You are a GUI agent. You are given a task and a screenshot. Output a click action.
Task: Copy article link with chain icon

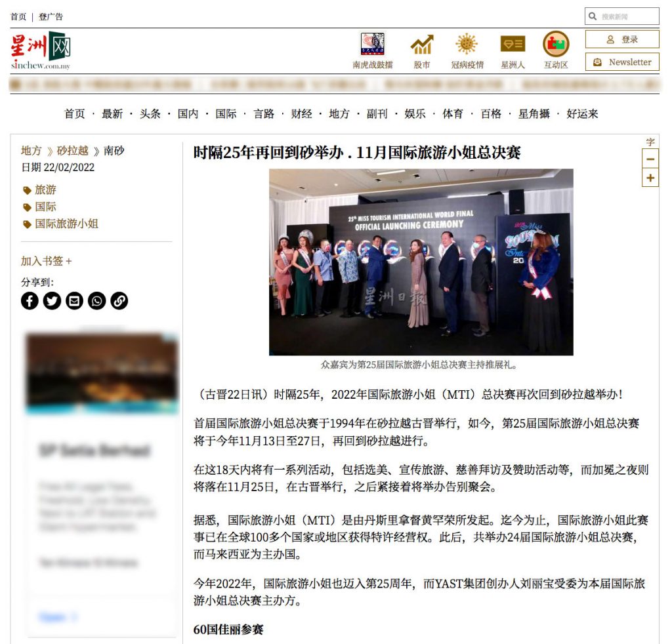coord(119,301)
